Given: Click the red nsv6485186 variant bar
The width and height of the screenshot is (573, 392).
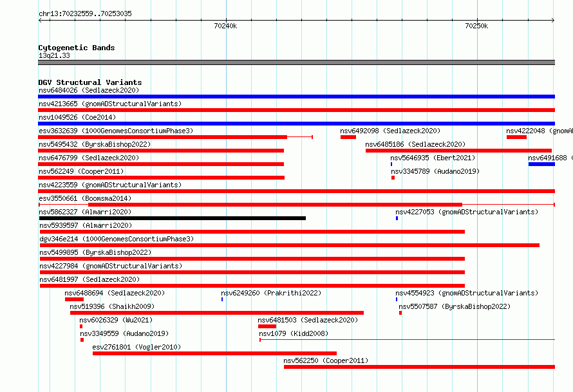Looking at the screenshot, I should (x=458, y=151).
